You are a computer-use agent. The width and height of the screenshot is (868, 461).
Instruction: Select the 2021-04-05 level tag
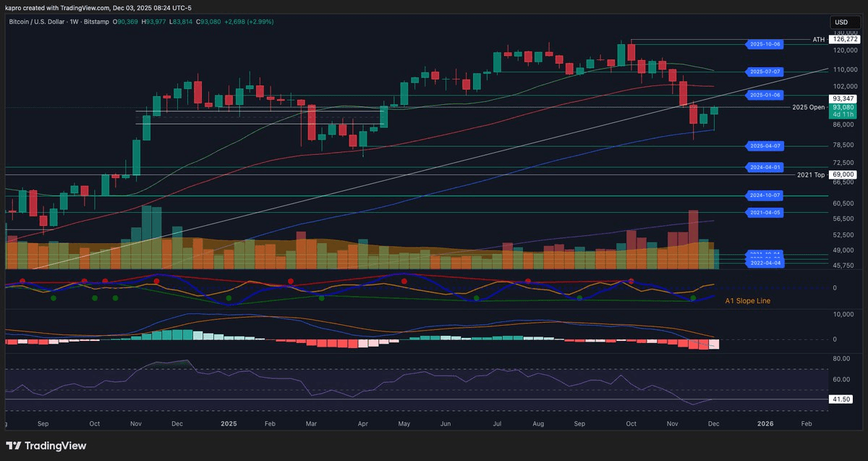[x=765, y=212]
